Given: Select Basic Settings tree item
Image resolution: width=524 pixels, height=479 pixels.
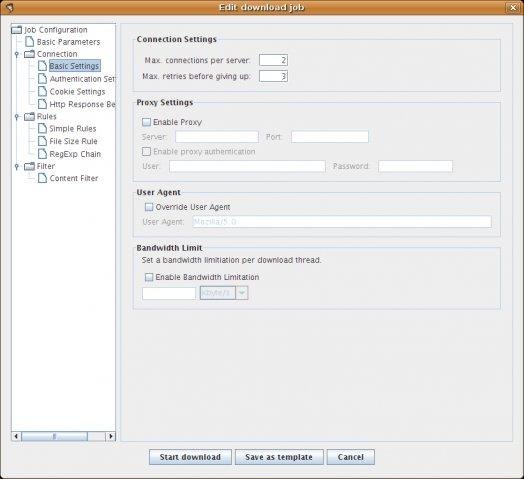Looking at the screenshot, I should (x=75, y=66).
